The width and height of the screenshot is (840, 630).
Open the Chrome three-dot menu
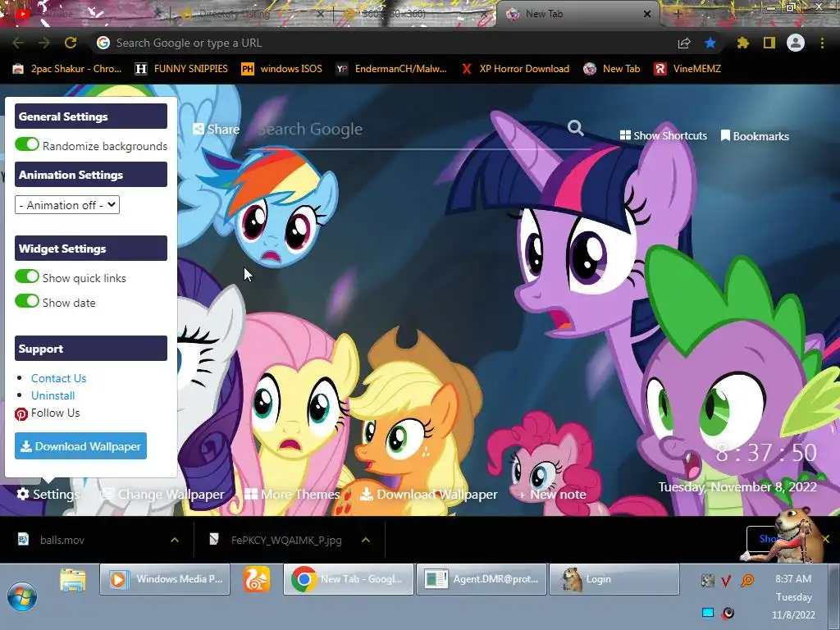[x=822, y=43]
